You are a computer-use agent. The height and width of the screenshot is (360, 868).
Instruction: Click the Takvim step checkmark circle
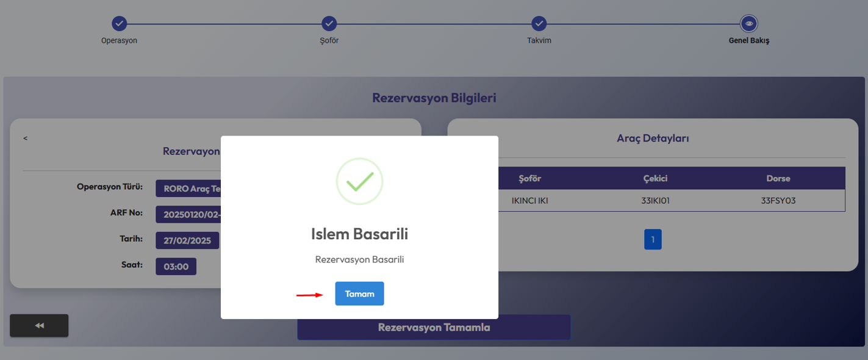[539, 24]
